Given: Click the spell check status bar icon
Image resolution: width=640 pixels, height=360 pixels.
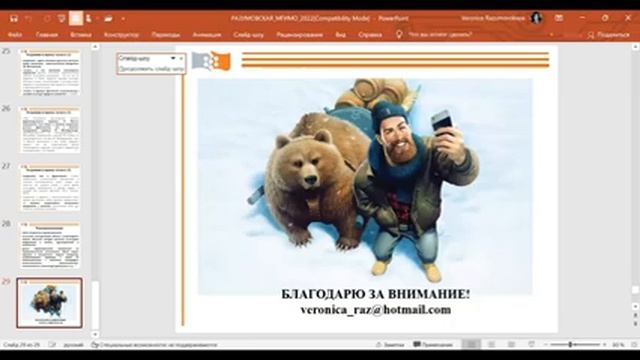Looking at the screenshot, I should coord(52,345).
